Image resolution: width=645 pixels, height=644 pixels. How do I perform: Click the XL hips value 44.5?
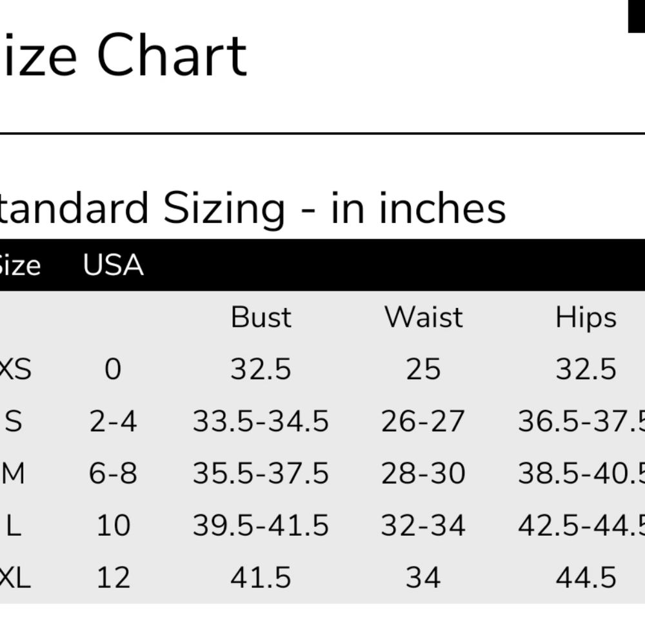[586, 577]
